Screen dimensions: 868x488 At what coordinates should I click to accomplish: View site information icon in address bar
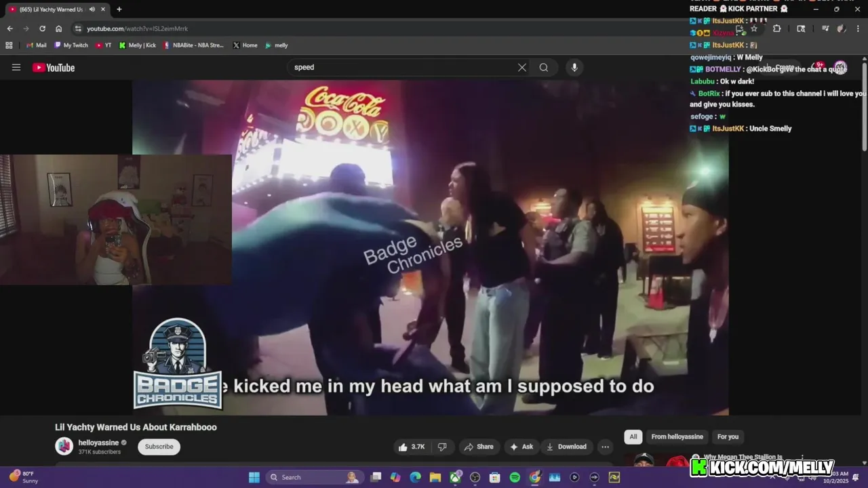click(78, 28)
